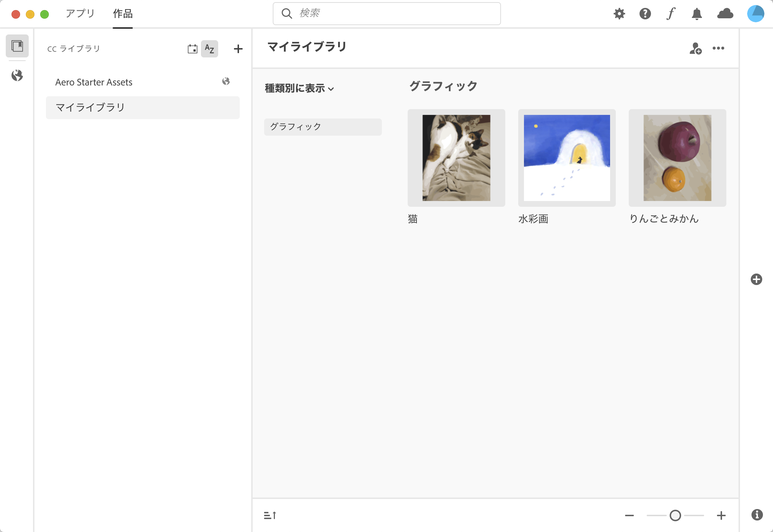Open the three-dot more options menu
773x532 pixels.
point(718,48)
